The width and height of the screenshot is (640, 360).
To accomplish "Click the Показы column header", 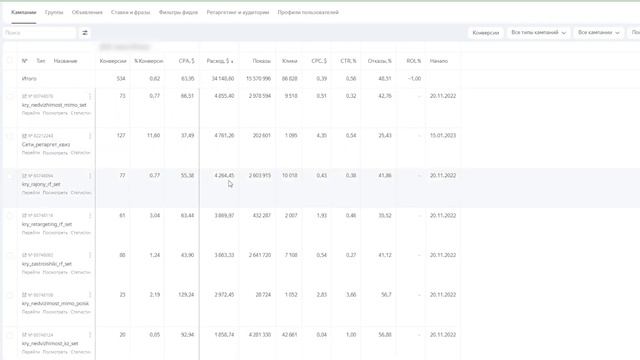I will tap(262, 61).
